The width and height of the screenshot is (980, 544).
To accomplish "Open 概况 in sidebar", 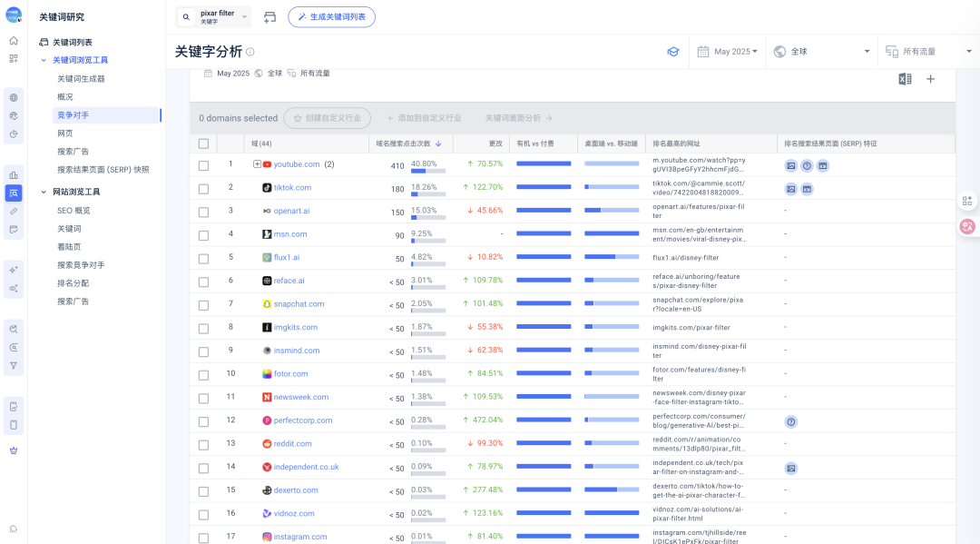I will [65, 97].
